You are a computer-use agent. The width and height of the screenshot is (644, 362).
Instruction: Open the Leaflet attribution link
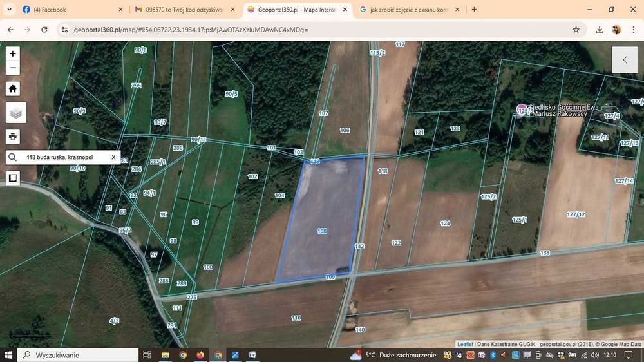465,345
